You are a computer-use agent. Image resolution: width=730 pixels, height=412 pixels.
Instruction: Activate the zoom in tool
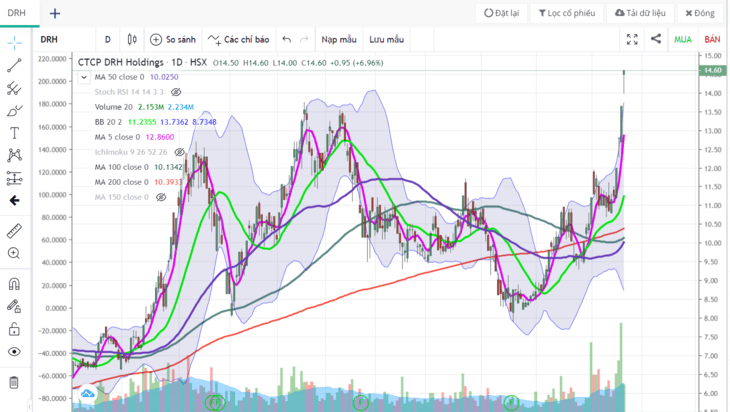tap(14, 253)
